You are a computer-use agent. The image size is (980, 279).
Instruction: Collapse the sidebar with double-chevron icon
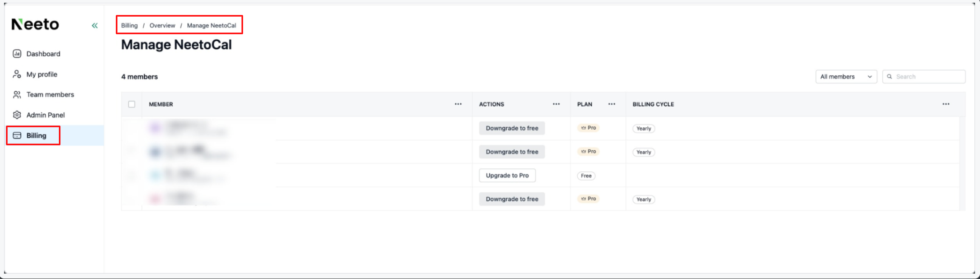tap(94, 26)
